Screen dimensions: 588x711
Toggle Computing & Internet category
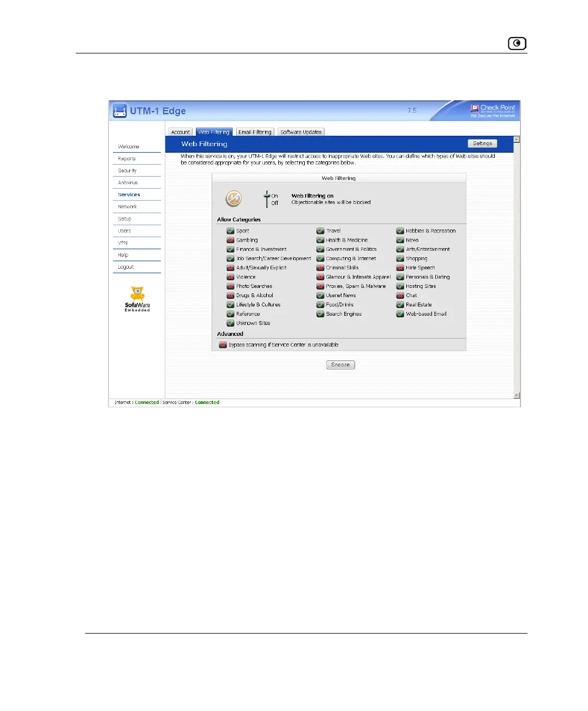(320, 258)
